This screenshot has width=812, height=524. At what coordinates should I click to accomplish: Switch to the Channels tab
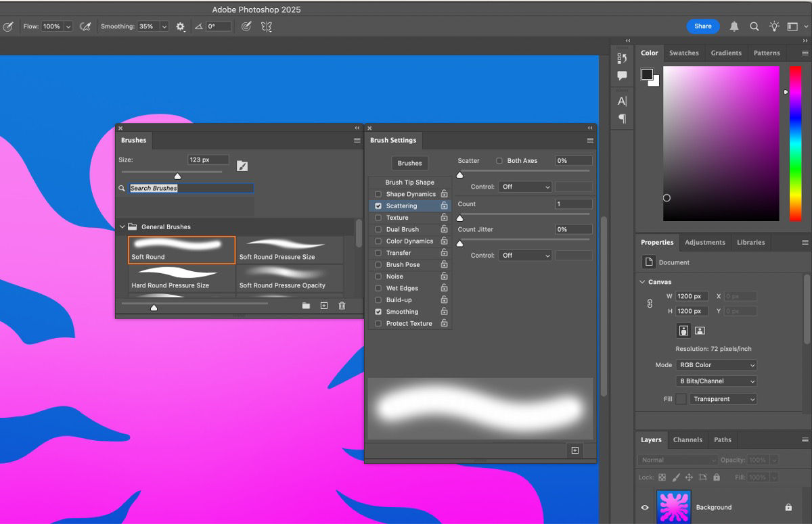click(687, 439)
